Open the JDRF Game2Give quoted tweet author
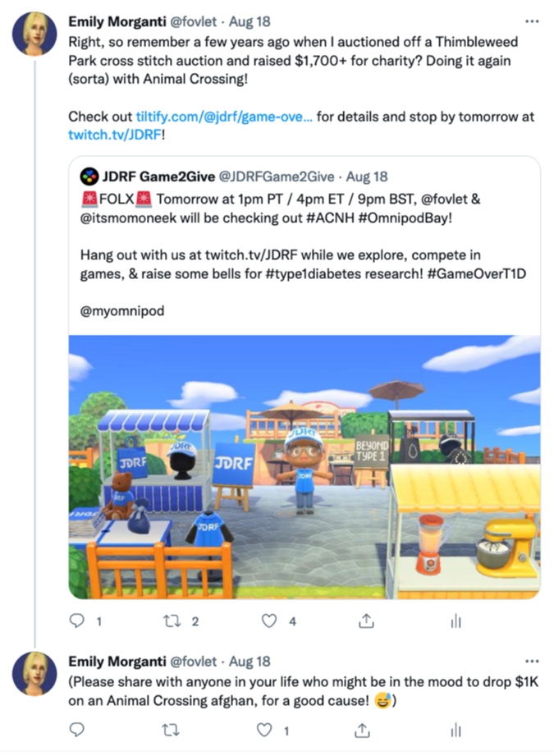Image resolution: width=554 pixels, height=756 pixels. (x=158, y=176)
